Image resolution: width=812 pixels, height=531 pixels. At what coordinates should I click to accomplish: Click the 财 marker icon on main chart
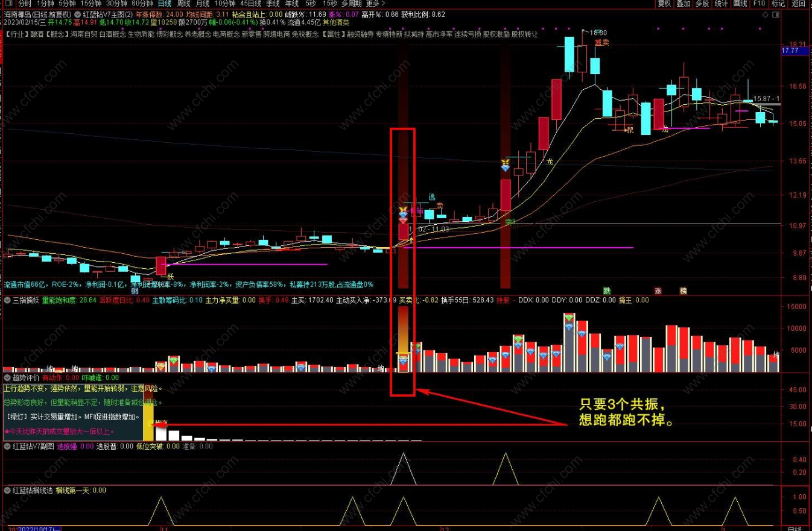pos(135,291)
